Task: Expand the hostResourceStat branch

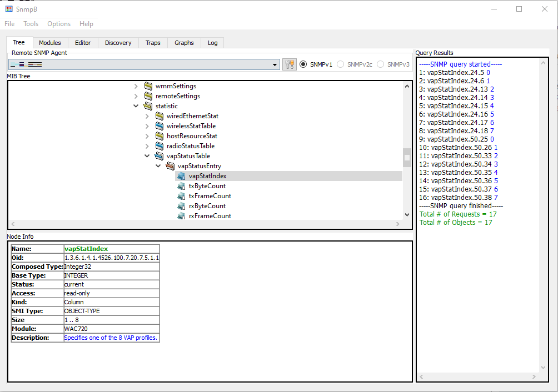Action: coord(147,135)
